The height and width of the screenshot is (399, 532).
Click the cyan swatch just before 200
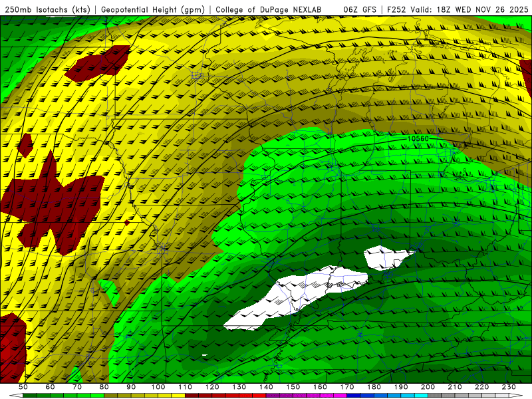click(422, 396)
